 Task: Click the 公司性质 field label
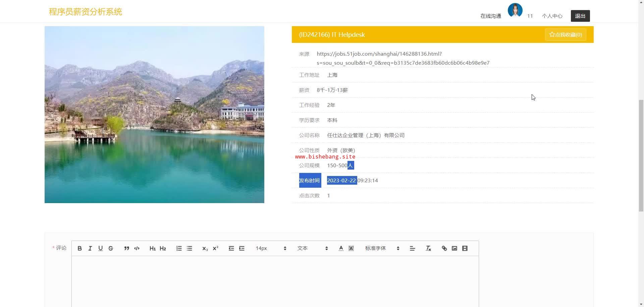click(x=309, y=150)
